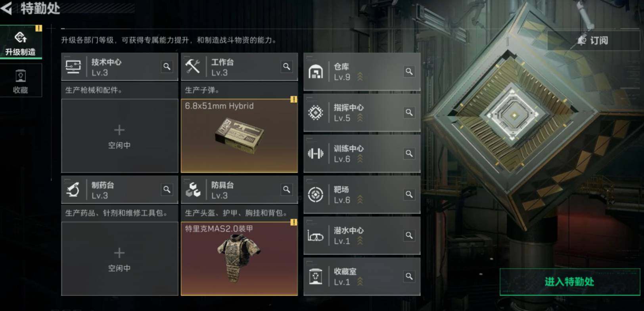The width and height of the screenshot is (644, 311).
Task: Click the 订阅 subscribe button
Action: click(593, 40)
